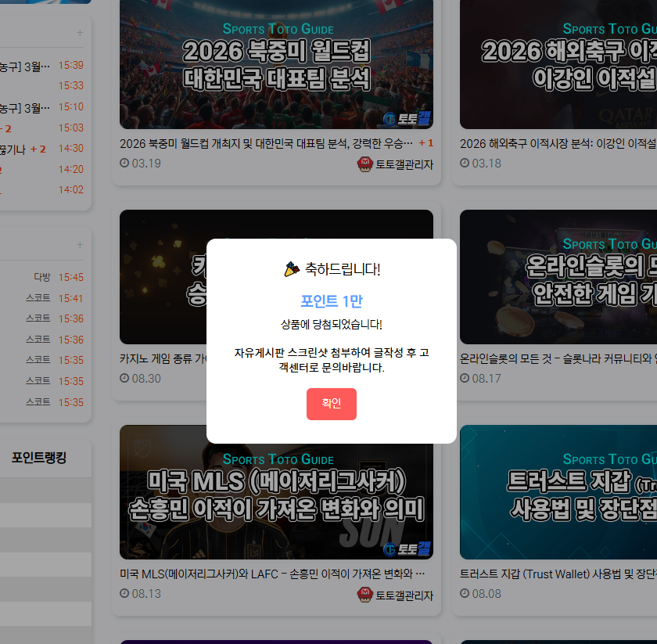Open sidebar post timestamped 14:02
This screenshot has height=644, width=657.
click(x=42, y=190)
